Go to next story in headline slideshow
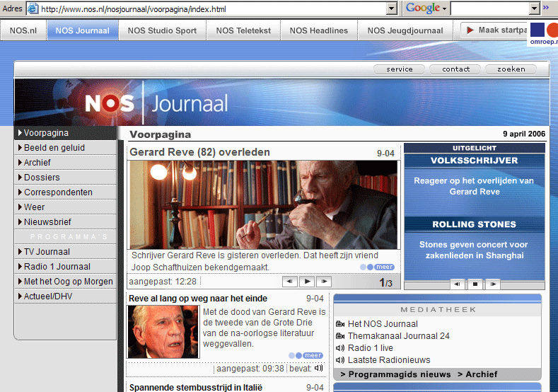The image size is (558, 392). [x=324, y=282]
